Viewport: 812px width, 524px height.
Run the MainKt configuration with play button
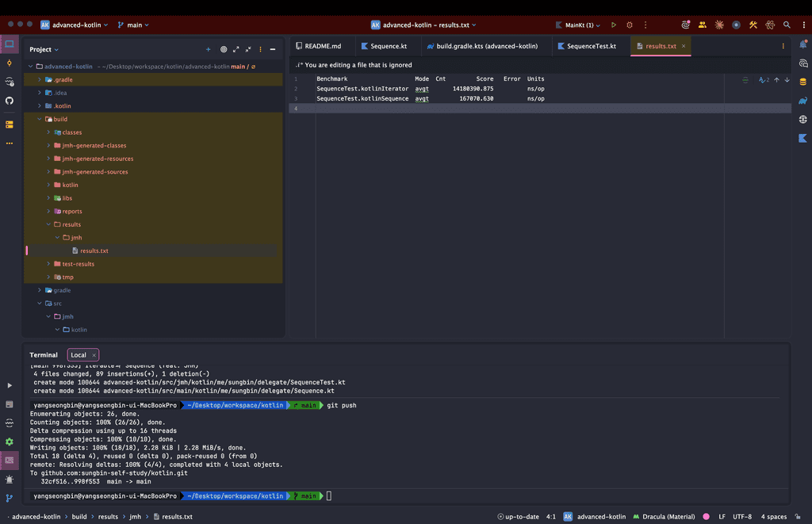[x=614, y=25]
